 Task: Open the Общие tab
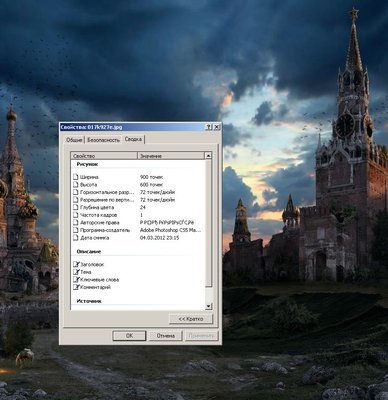pyautogui.click(x=74, y=140)
